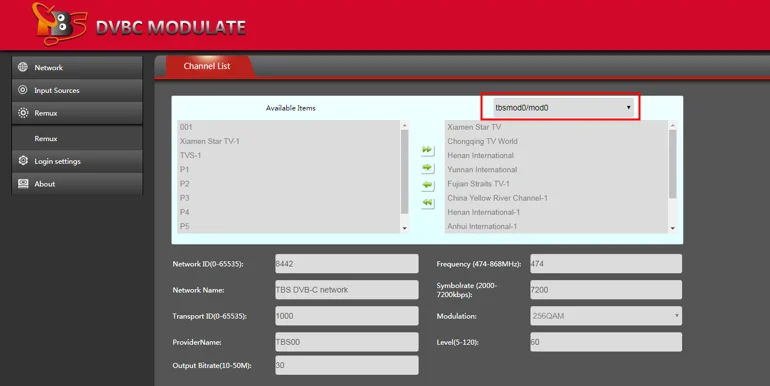Click the Network Name input field

point(347,290)
